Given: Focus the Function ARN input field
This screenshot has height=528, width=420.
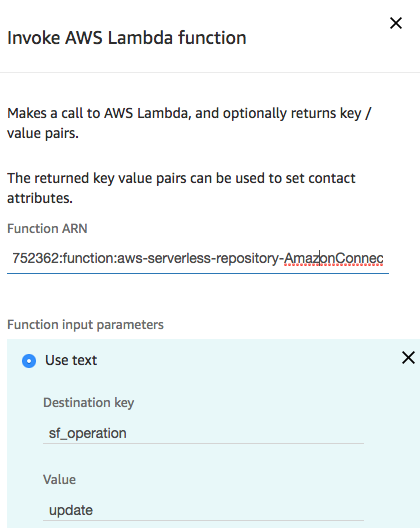Looking at the screenshot, I should tap(198, 259).
